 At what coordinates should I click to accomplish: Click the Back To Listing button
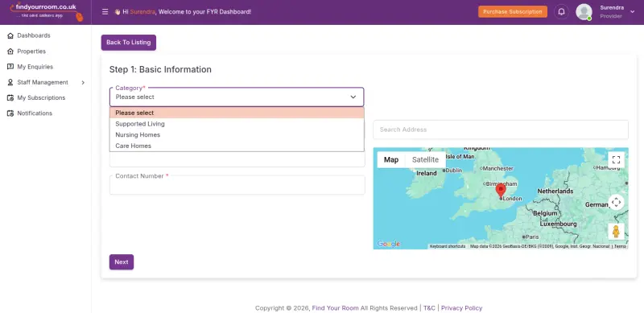coord(129,43)
